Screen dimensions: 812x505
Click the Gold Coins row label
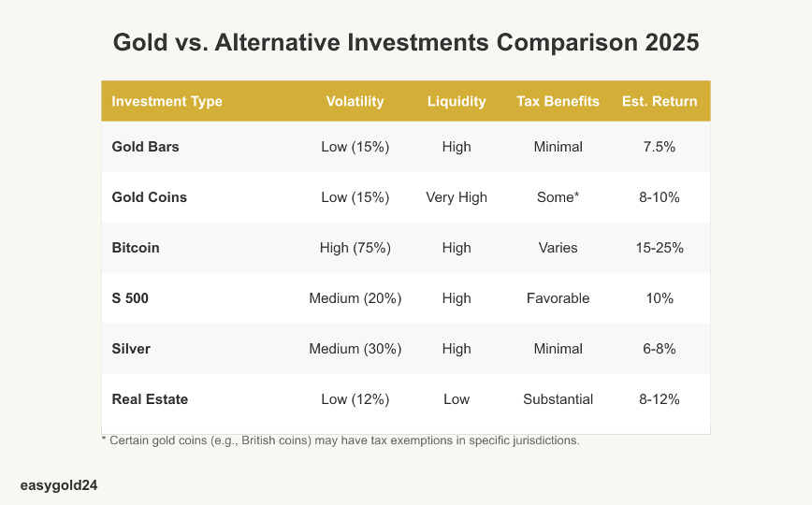click(149, 197)
